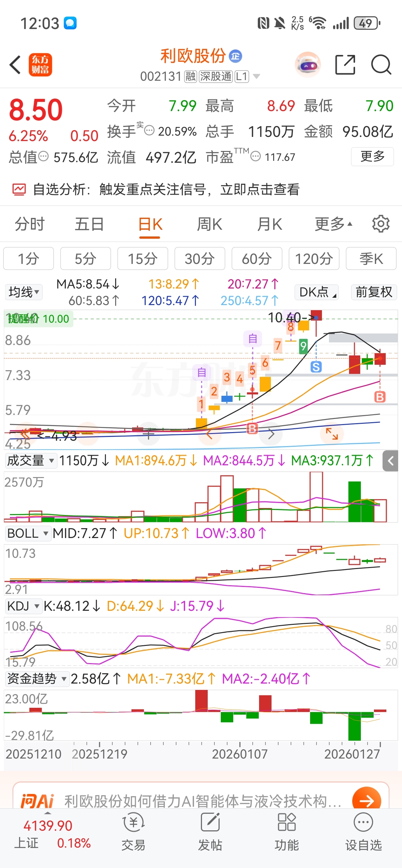Open search with the magnifier icon
Screen dimensions: 402x868
(x=381, y=64)
